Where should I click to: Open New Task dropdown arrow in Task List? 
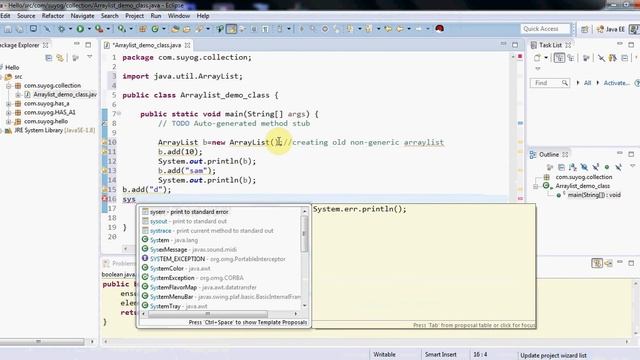pyautogui.click(x=546, y=58)
